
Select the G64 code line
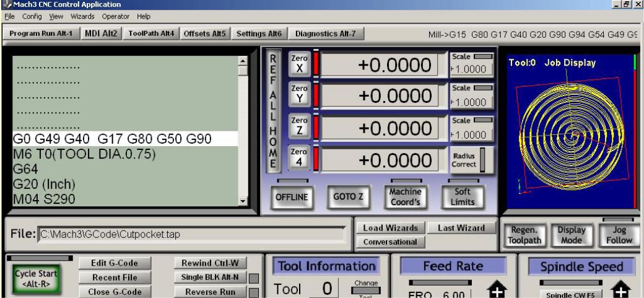click(x=125, y=169)
